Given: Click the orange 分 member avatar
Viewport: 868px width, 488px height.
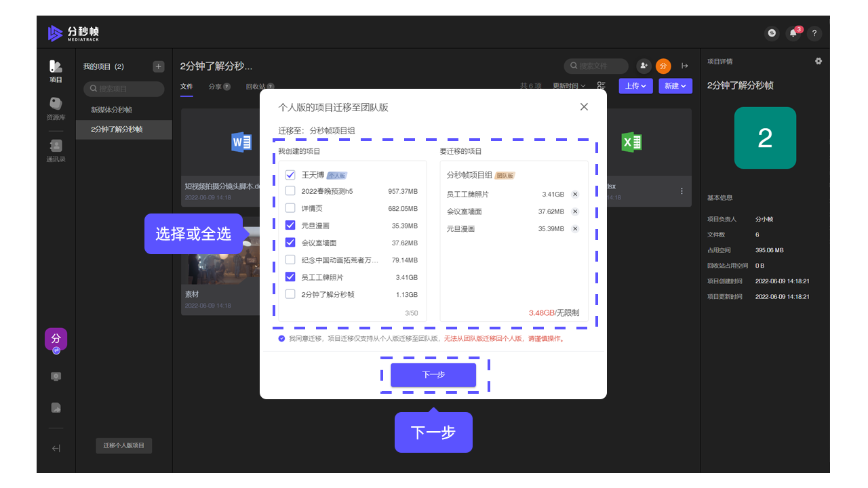Looking at the screenshot, I should tap(663, 66).
